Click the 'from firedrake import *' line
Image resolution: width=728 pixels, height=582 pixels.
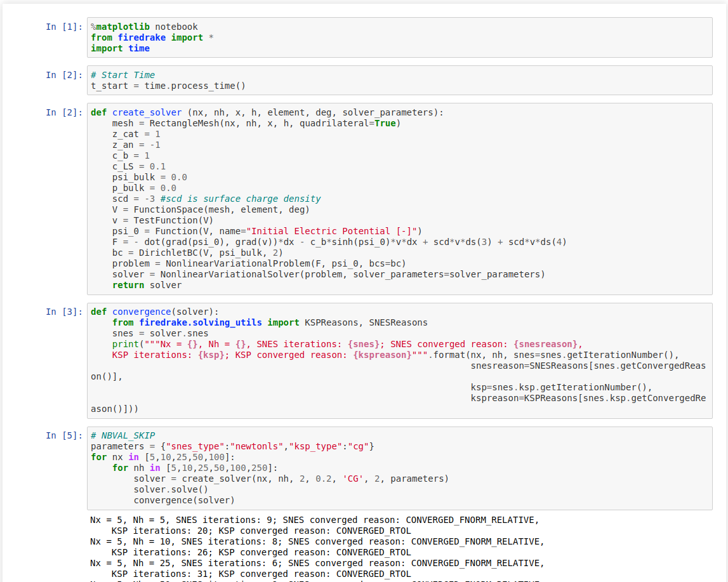[x=152, y=37]
